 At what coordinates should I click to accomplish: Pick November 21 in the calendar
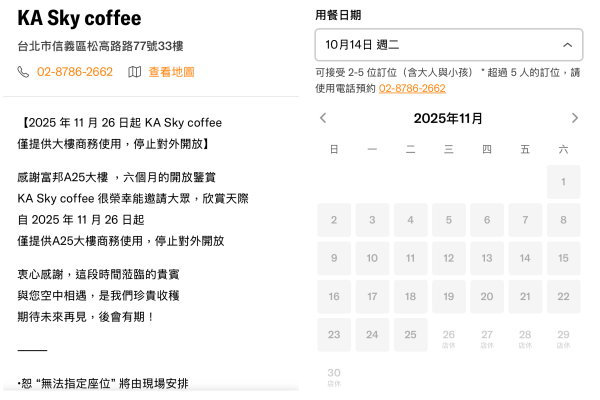click(525, 297)
